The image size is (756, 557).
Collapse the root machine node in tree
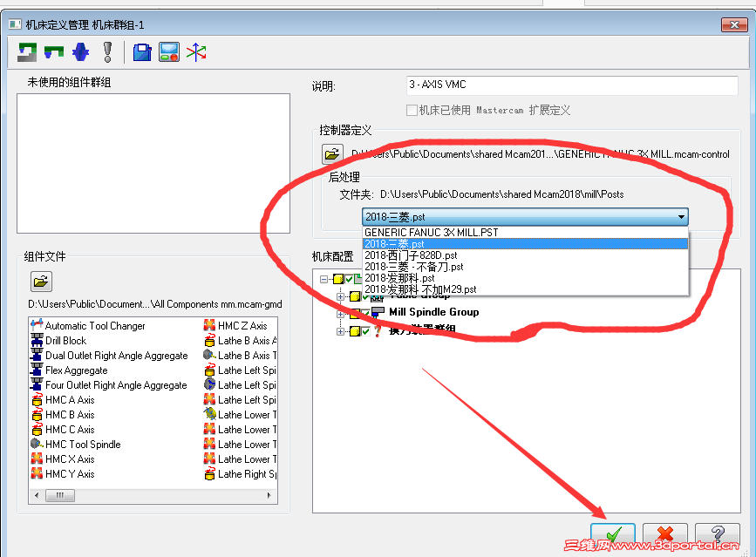[324, 279]
